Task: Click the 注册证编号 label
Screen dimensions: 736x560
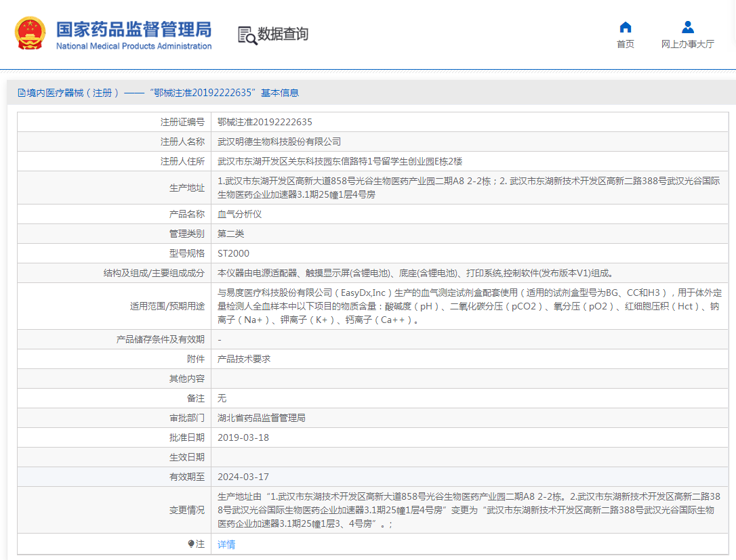Action: click(x=182, y=122)
